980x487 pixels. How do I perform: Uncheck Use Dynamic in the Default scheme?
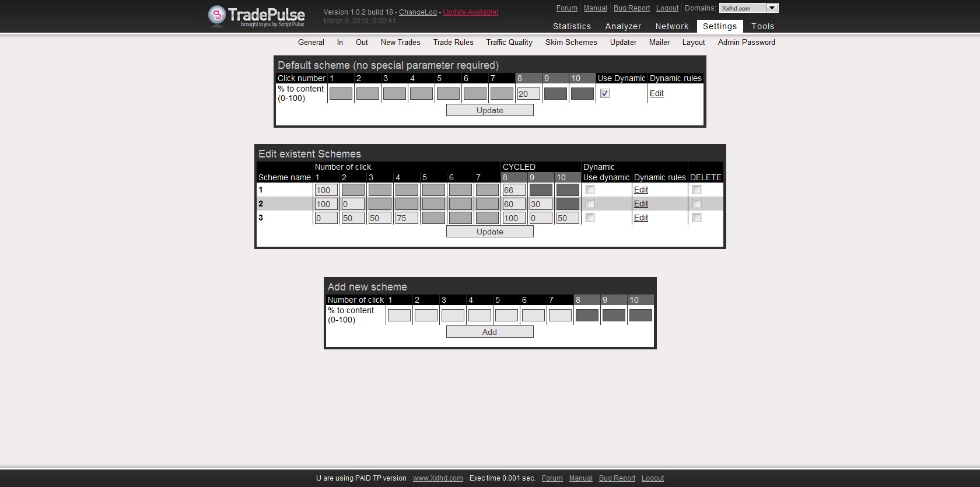[605, 93]
